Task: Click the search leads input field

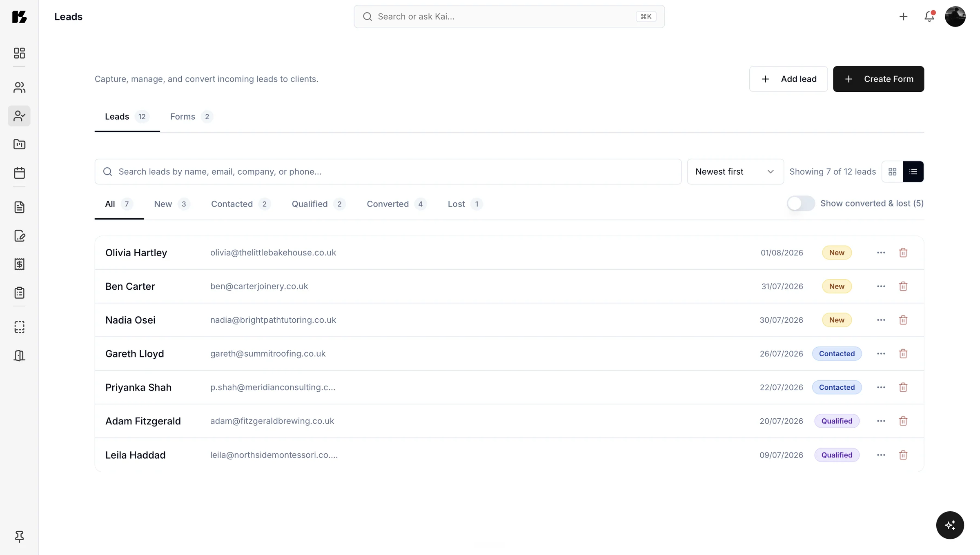Action: pos(388,171)
